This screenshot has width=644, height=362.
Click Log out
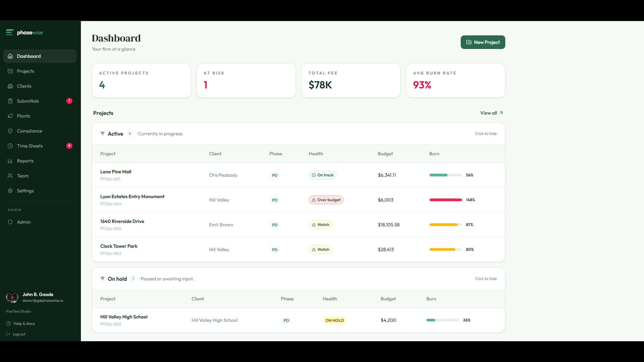(16, 334)
